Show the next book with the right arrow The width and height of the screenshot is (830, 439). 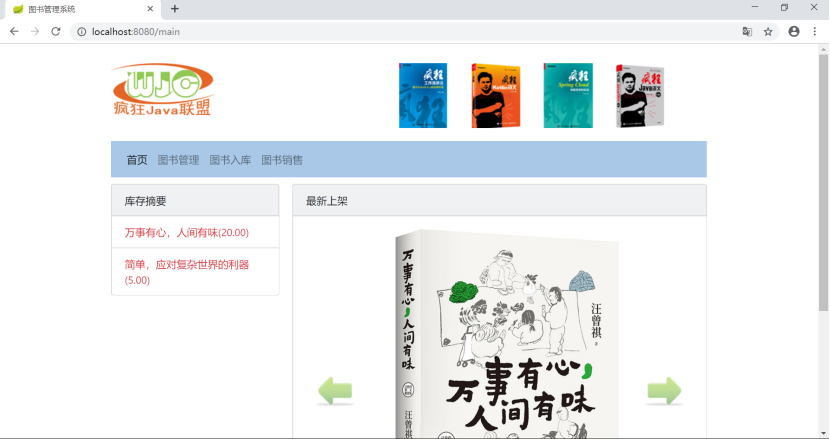[664, 391]
